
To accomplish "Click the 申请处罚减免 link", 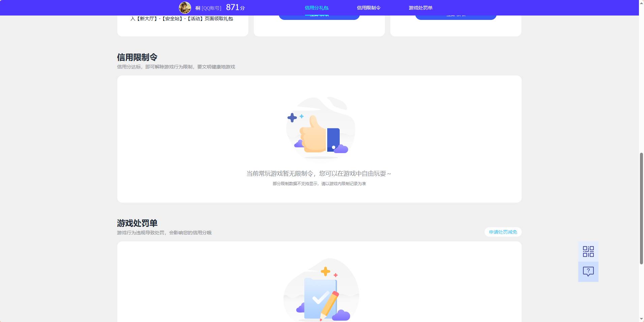I will [x=503, y=232].
